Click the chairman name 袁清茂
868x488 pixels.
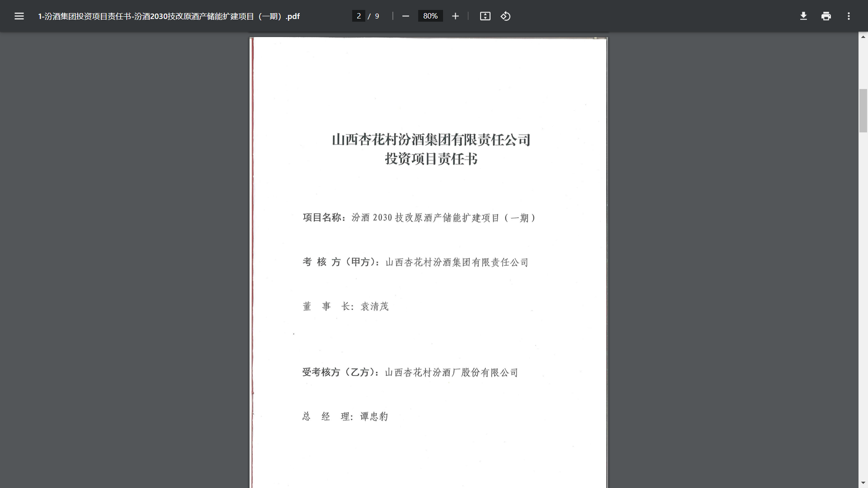click(x=374, y=307)
